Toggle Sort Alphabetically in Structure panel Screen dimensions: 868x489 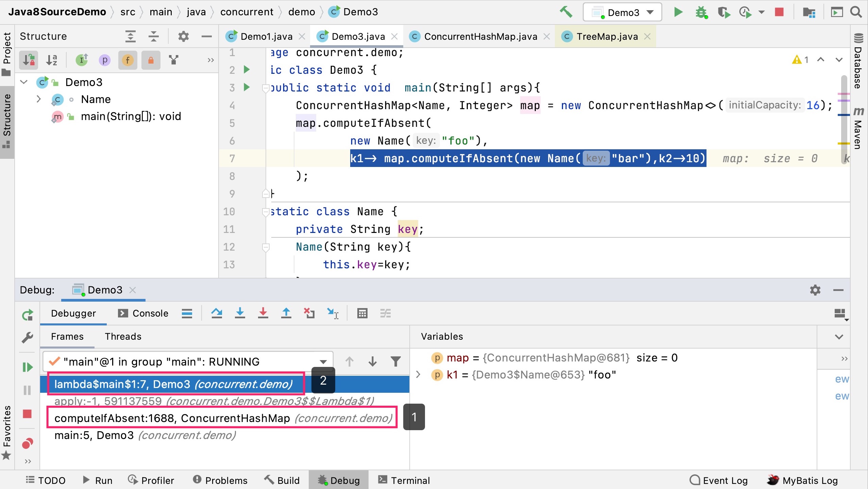(52, 60)
